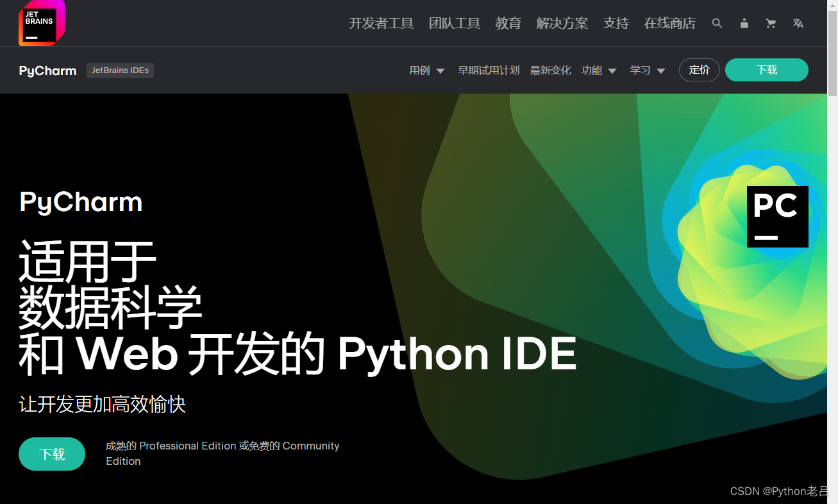Open the user account icon
Screen dimensions: 838x504
click(744, 24)
